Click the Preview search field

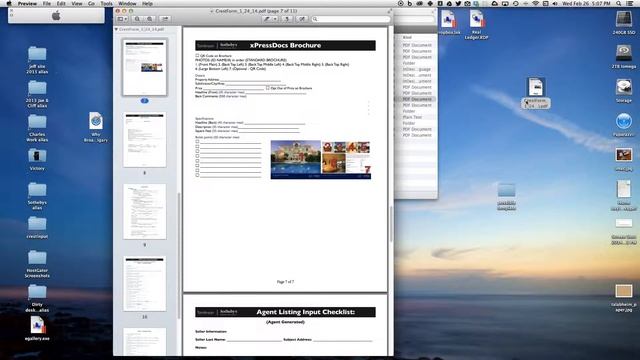tap(351, 19)
